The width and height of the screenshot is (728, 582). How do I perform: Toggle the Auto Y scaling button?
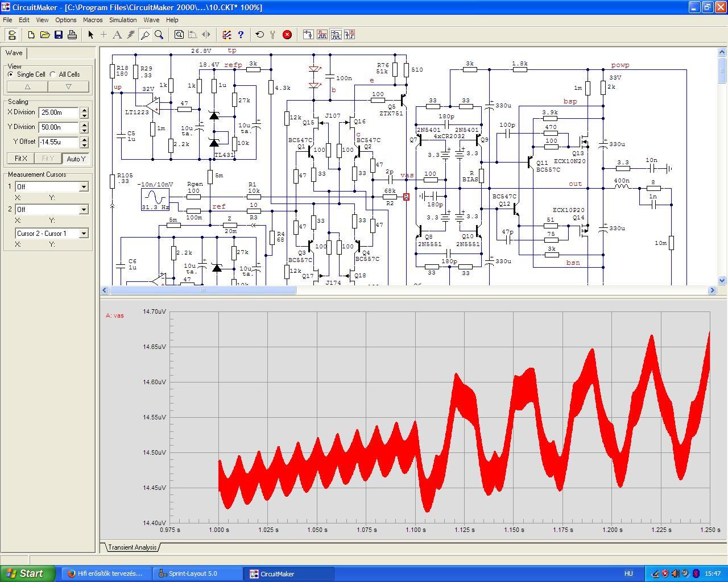[x=76, y=159]
